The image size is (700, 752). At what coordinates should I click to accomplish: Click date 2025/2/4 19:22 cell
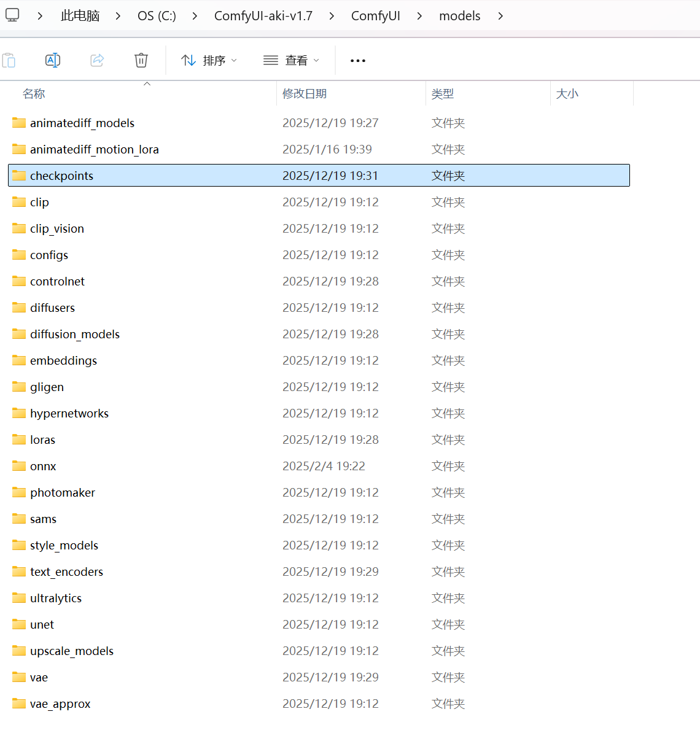324,466
